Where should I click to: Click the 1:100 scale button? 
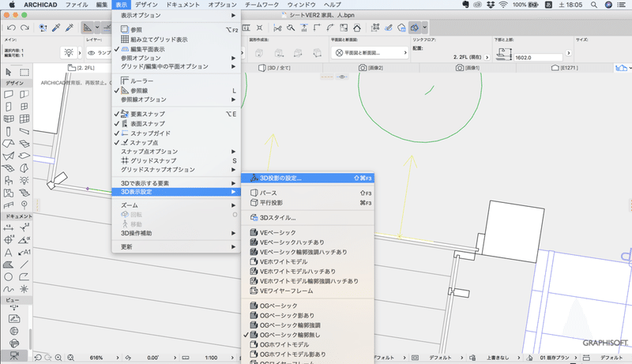[x=211, y=358]
